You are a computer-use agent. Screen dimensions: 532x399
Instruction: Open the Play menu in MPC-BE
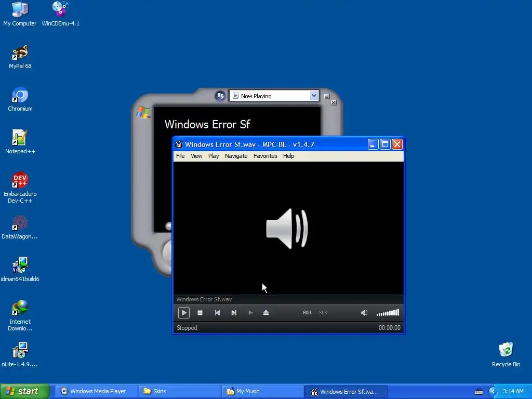214,156
